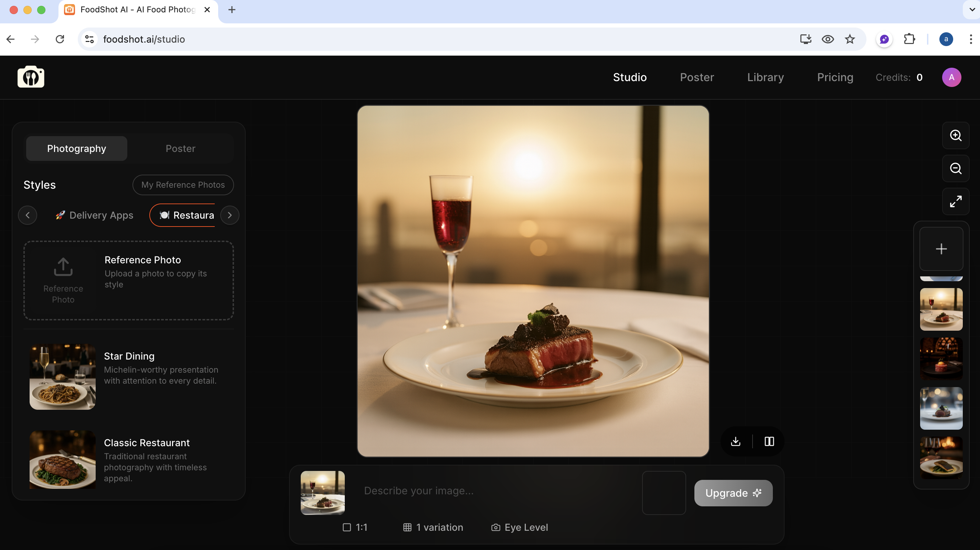
Task: Download the generated image
Action: tap(736, 441)
